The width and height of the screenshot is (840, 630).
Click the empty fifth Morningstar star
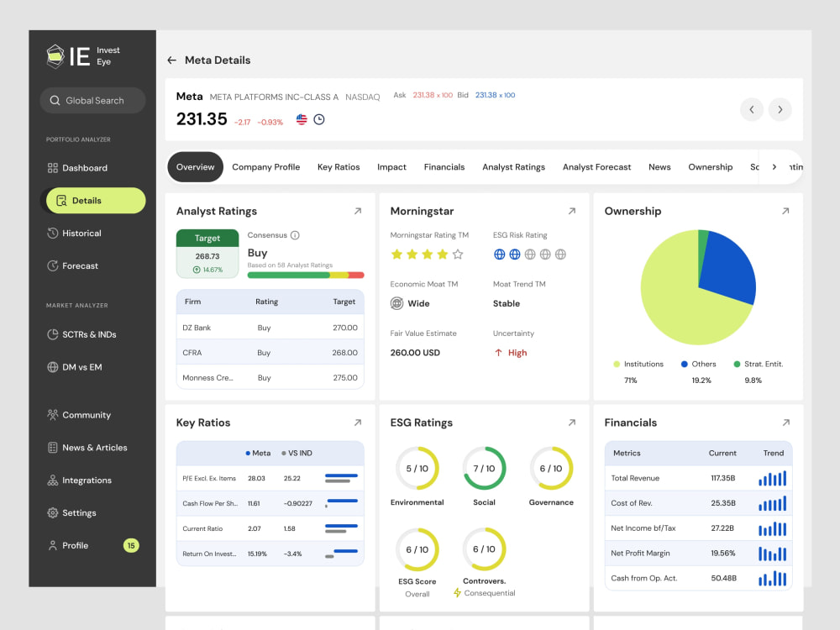point(458,255)
